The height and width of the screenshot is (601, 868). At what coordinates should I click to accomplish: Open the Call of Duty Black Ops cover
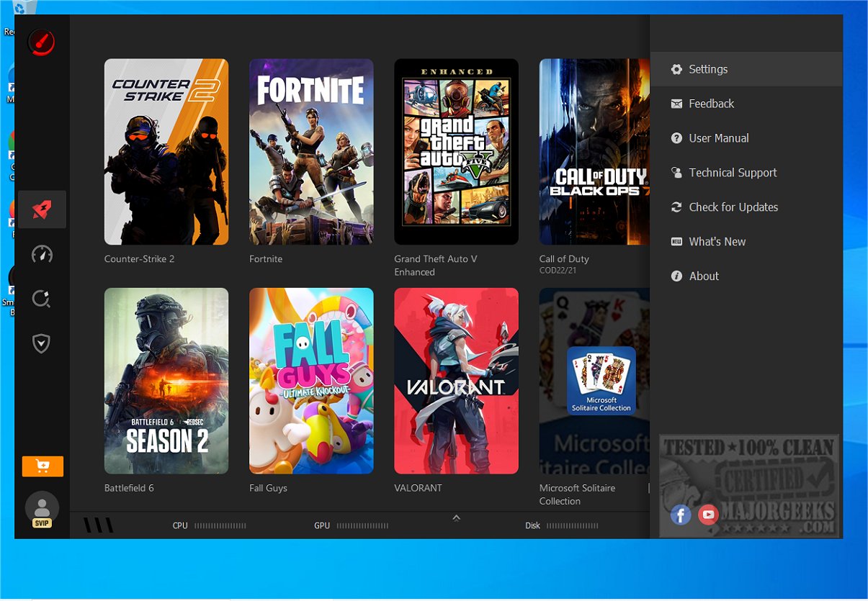[x=594, y=152]
